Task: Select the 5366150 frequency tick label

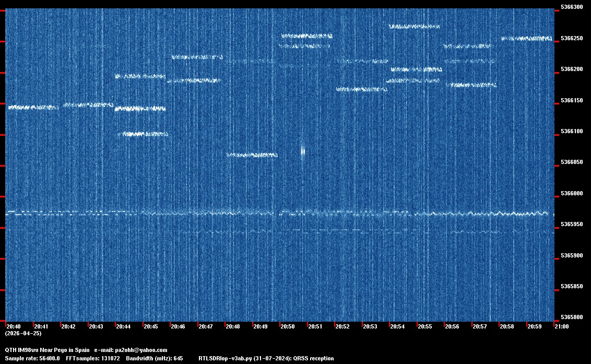Action: (571, 100)
